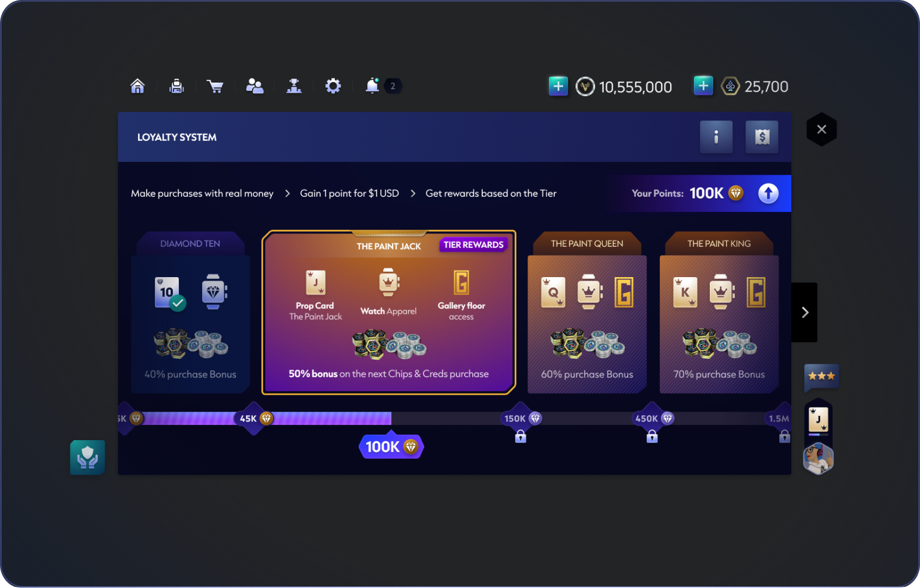Select The Paint King tier card
This screenshot has width=920, height=588.
coord(719,313)
